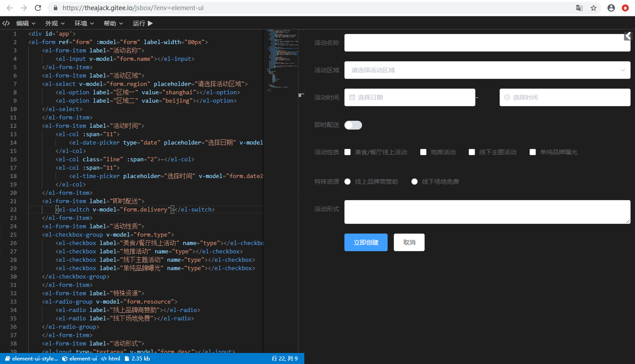Click the 活动名称 text input
Viewport: 635px width, 364px height.
pyautogui.click(x=487, y=43)
